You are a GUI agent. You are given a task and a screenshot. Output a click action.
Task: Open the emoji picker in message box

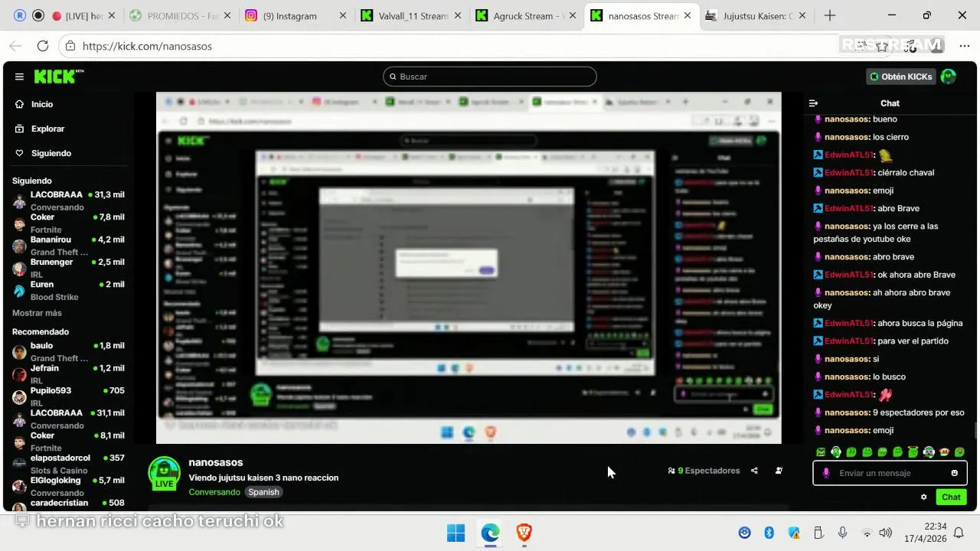click(954, 473)
